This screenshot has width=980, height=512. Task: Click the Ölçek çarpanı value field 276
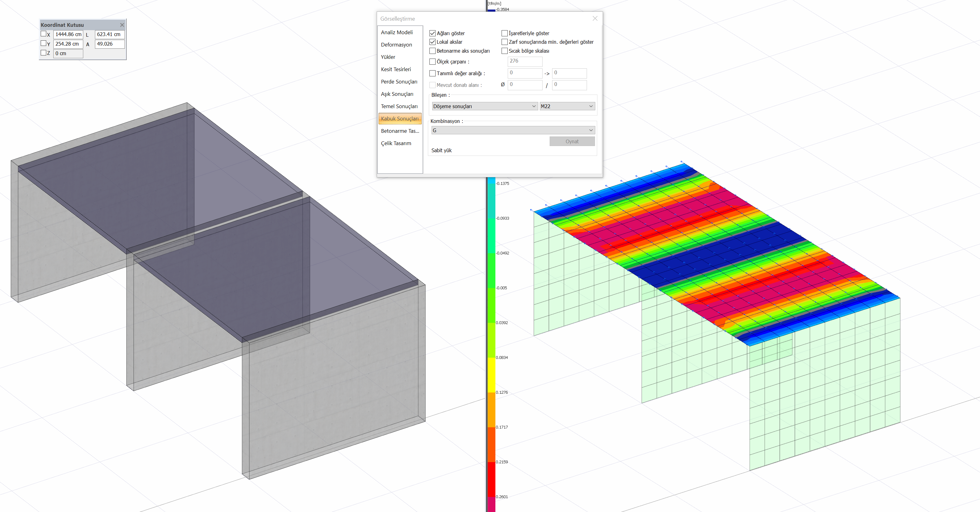click(525, 61)
